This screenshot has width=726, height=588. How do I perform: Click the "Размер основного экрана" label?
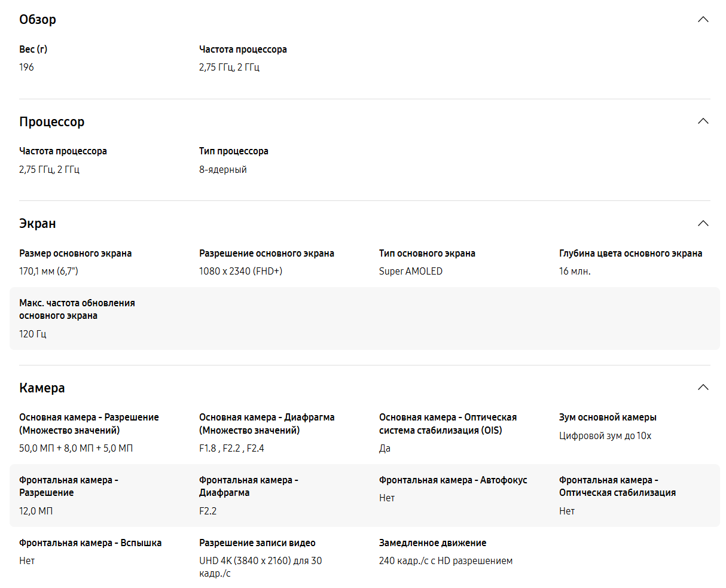pyautogui.click(x=75, y=254)
